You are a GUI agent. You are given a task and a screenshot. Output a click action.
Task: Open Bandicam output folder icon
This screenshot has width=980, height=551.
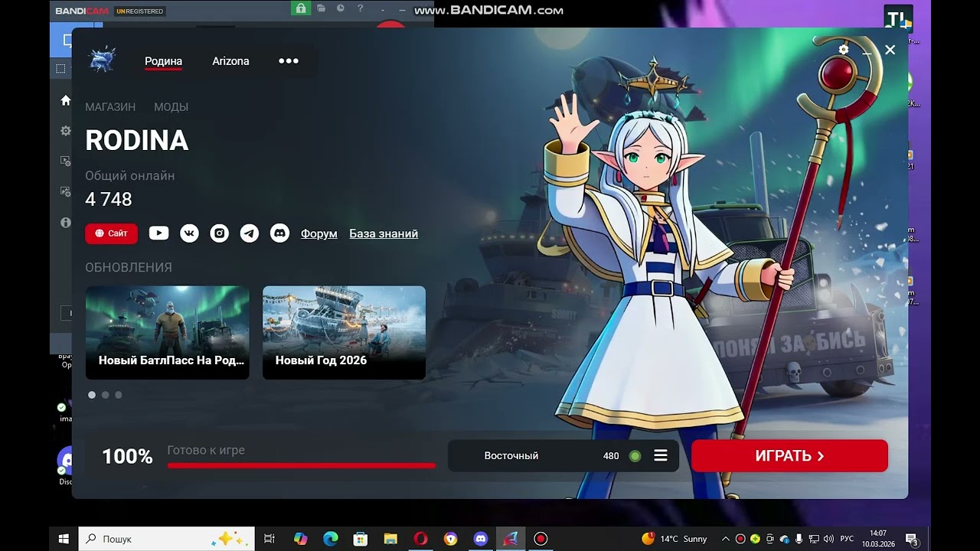tap(322, 8)
